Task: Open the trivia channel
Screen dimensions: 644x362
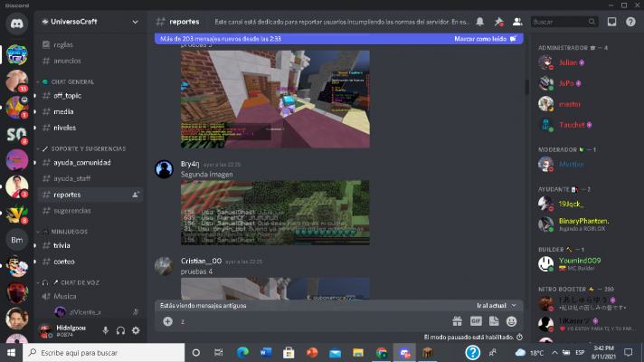Action: [x=90, y=246]
